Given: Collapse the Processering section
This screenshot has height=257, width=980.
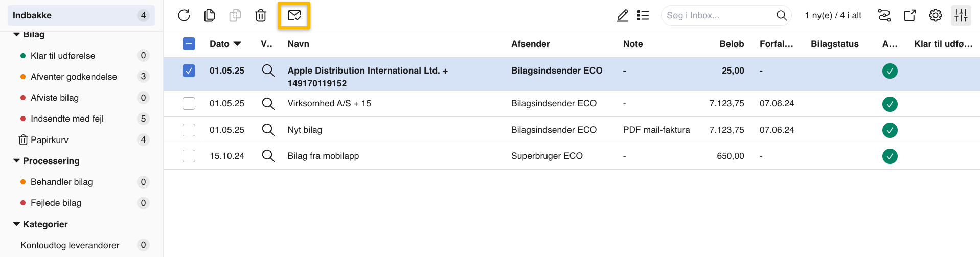Looking at the screenshot, I should 17,161.
